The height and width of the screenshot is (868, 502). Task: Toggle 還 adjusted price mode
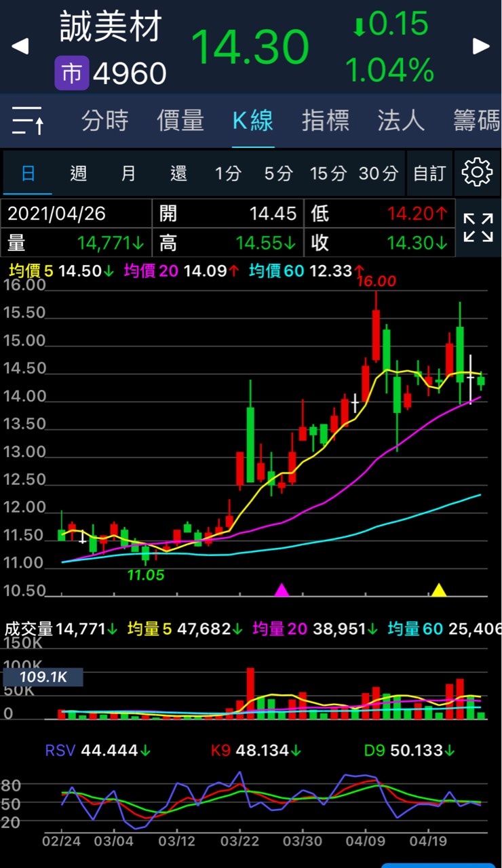coord(178,174)
